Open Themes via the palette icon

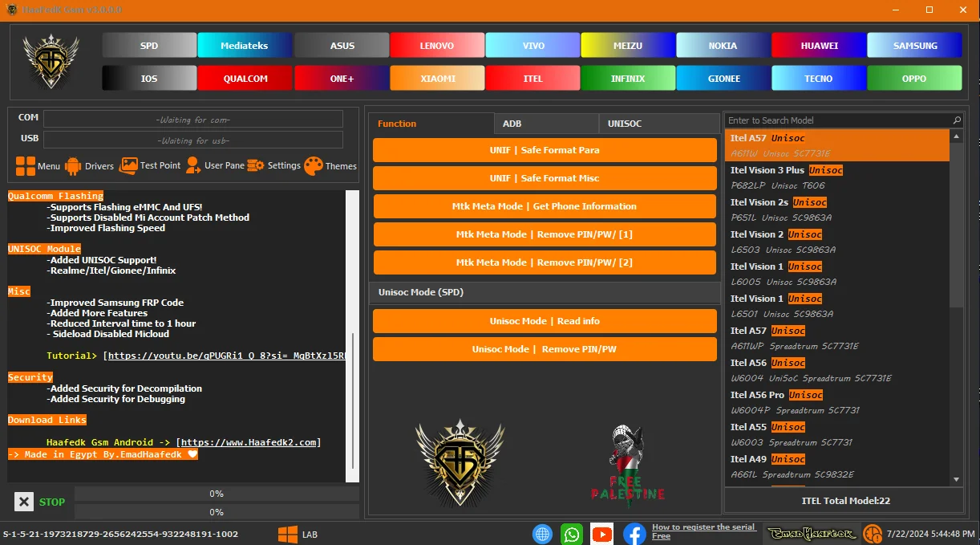pyautogui.click(x=314, y=165)
